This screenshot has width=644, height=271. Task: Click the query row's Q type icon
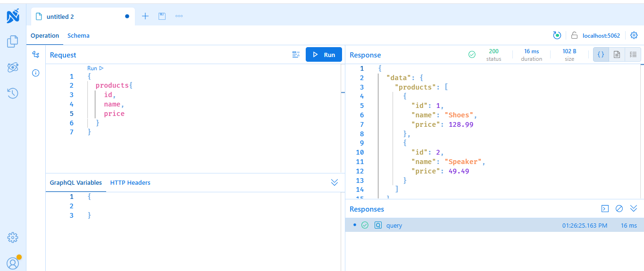[x=378, y=225]
